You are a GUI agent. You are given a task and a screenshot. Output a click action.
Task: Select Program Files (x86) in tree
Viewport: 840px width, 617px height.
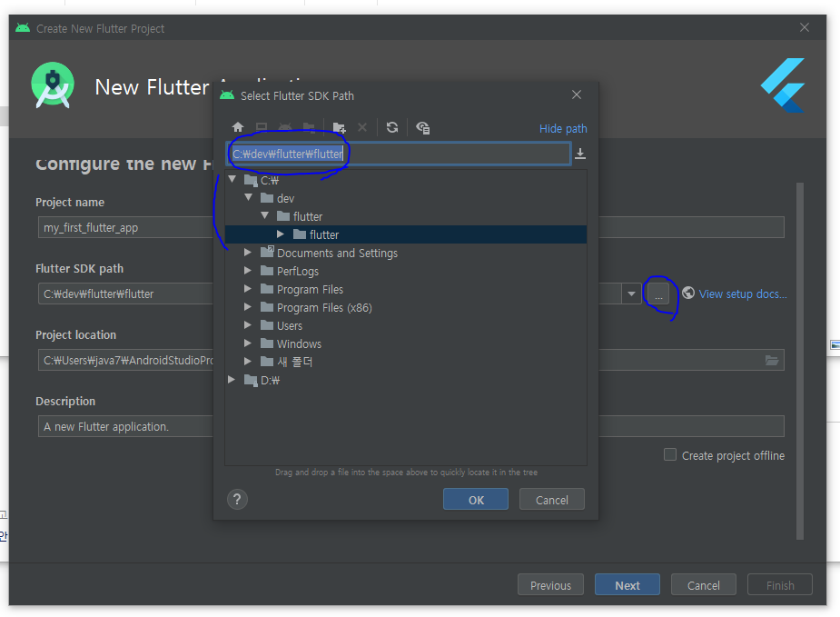[x=406, y=308]
